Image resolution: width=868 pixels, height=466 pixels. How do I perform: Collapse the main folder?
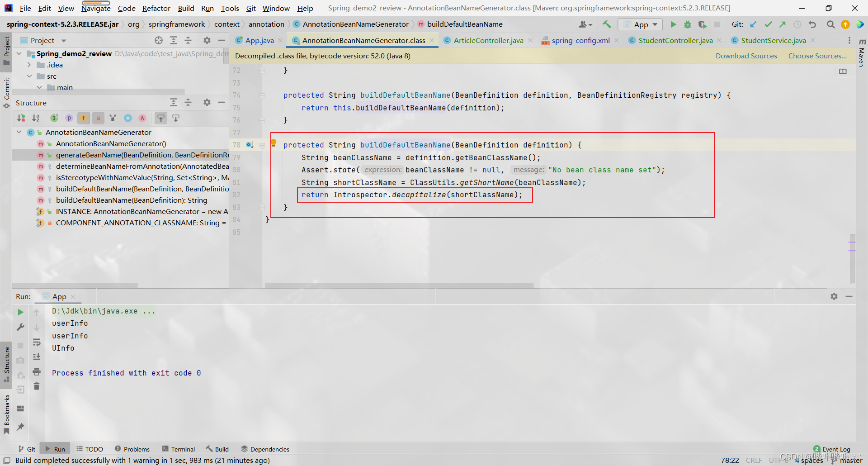[39, 87]
